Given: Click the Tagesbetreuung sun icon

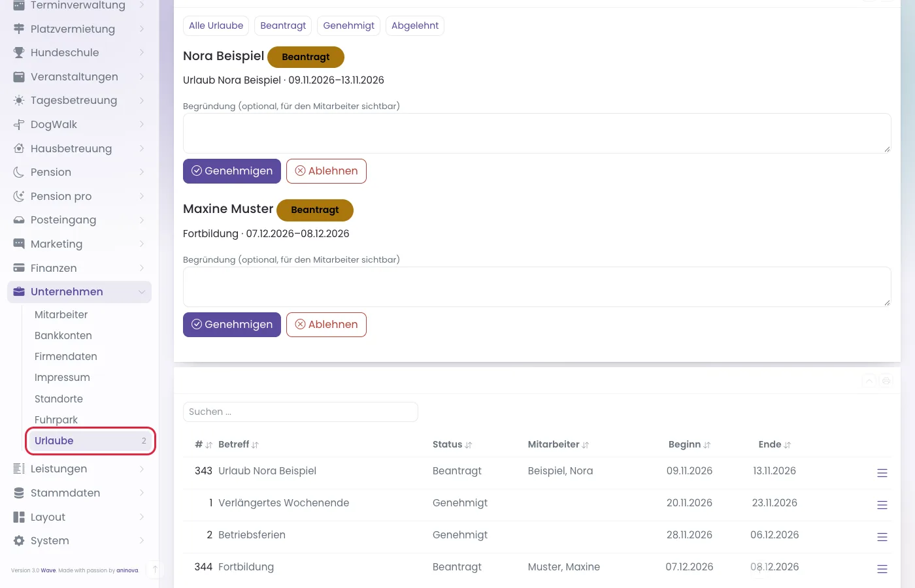Looking at the screenshot, I should click(x=19, y=101).
